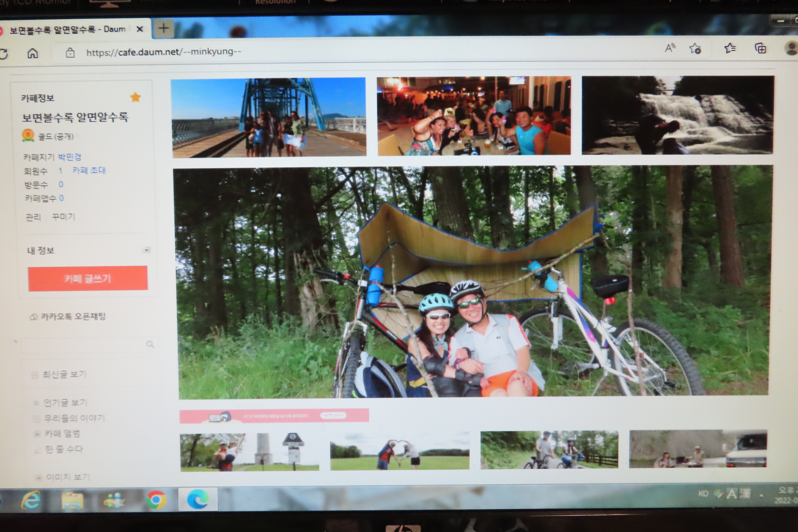This screenshot has width=798, height=532.
Task: Click the page refresh icon
Action: (3, 54)
